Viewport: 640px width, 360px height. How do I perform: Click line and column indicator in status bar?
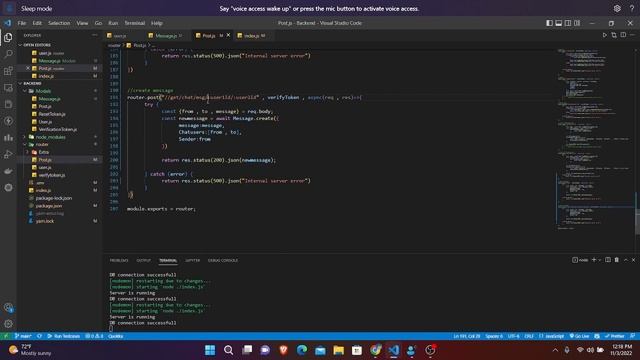(x=467, y=336)
